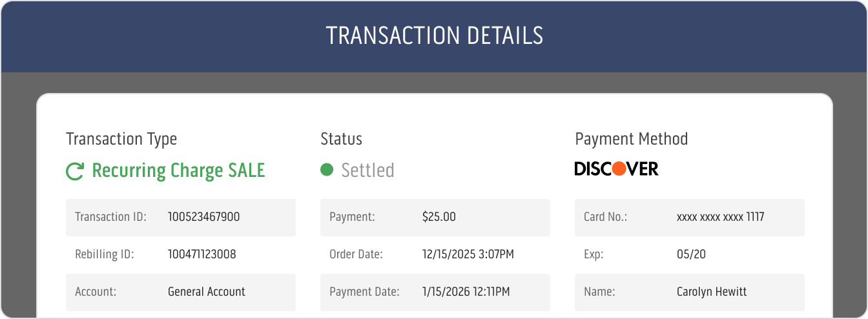Click the Discover card logo

tap(616, 169)
